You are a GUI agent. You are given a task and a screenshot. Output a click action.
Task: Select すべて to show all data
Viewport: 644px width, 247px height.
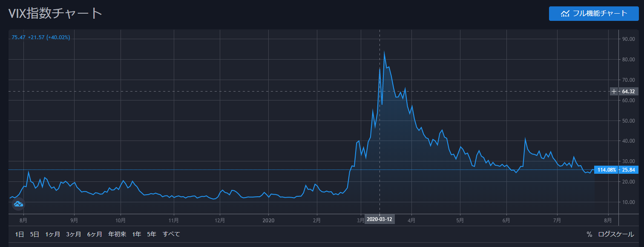click(x=171, y=234)
